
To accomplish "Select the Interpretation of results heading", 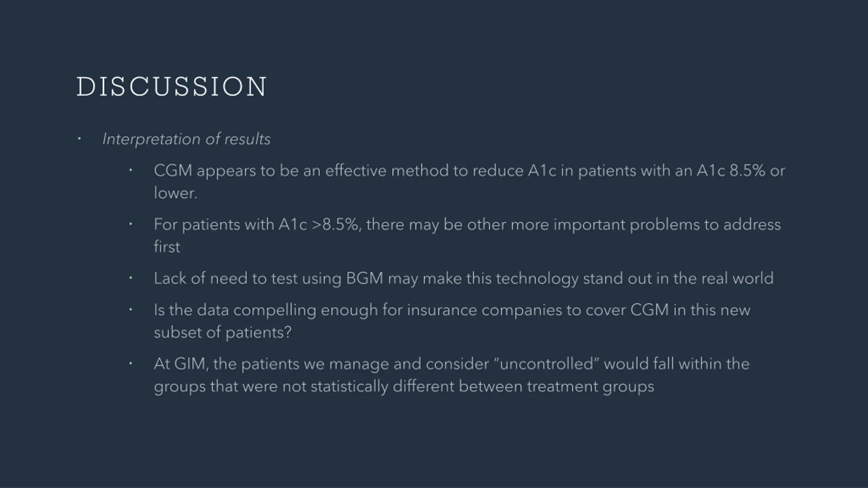I will [186, 139].
